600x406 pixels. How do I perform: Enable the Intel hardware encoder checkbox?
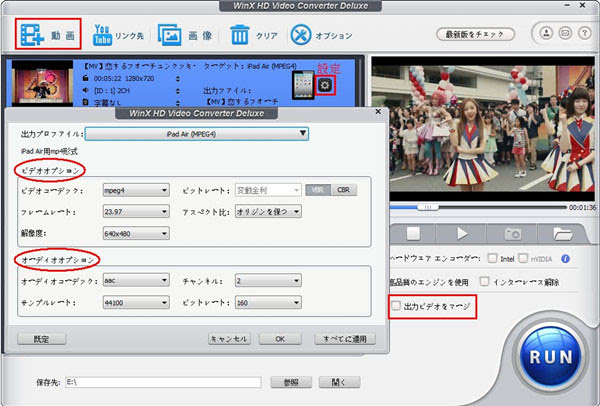coord(492,258)
